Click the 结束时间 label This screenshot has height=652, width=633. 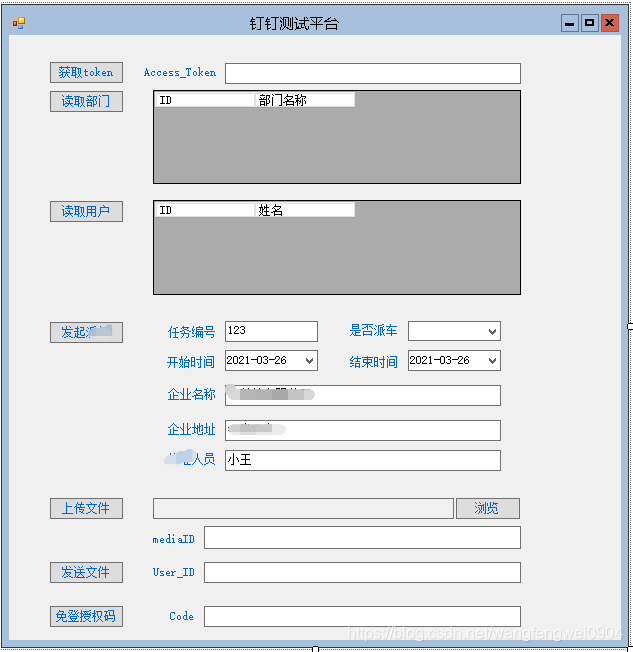(373, 362)
